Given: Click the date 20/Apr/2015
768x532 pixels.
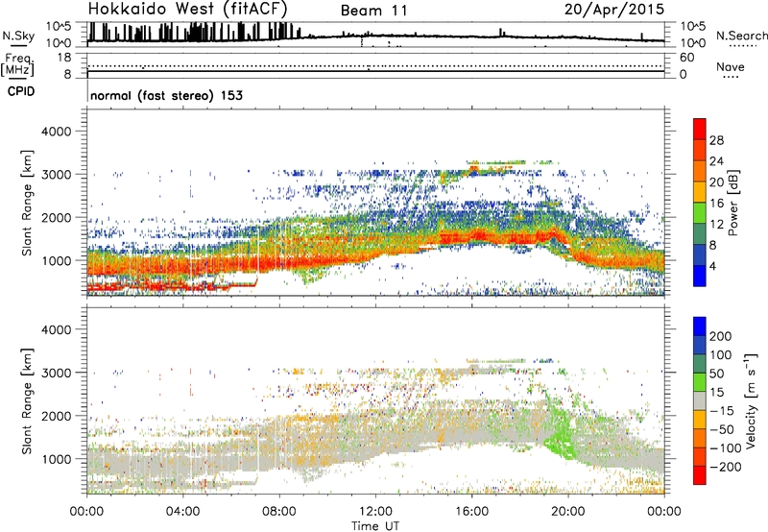Looking at the screenshot, I should coord(614,10).
